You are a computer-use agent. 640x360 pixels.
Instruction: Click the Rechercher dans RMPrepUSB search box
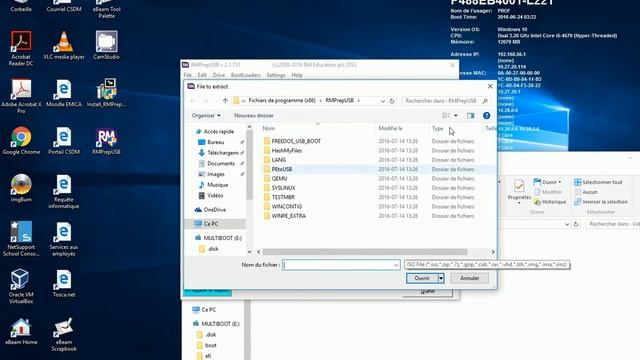(446, 101)
